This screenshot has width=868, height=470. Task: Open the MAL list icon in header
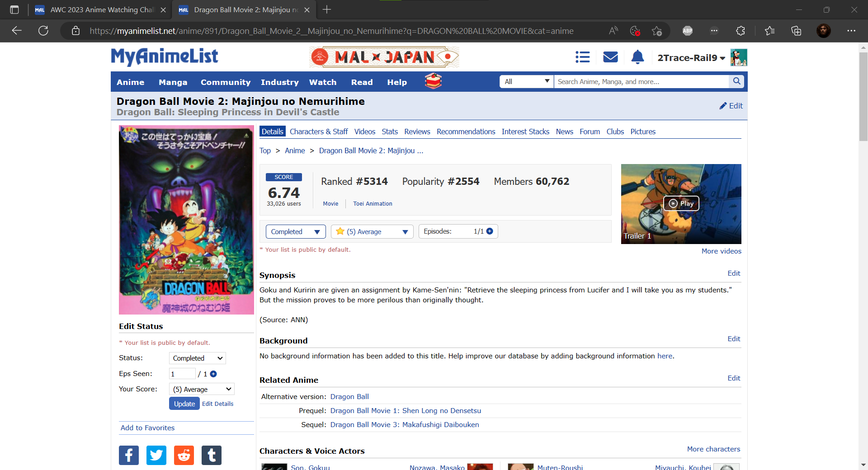pos(582,57)
